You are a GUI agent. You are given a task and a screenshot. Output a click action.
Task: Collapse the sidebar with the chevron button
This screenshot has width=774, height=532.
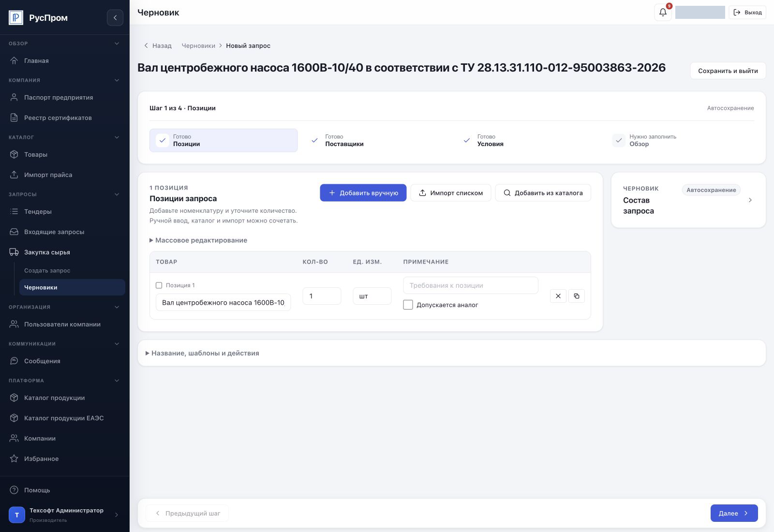click(115, 18)
